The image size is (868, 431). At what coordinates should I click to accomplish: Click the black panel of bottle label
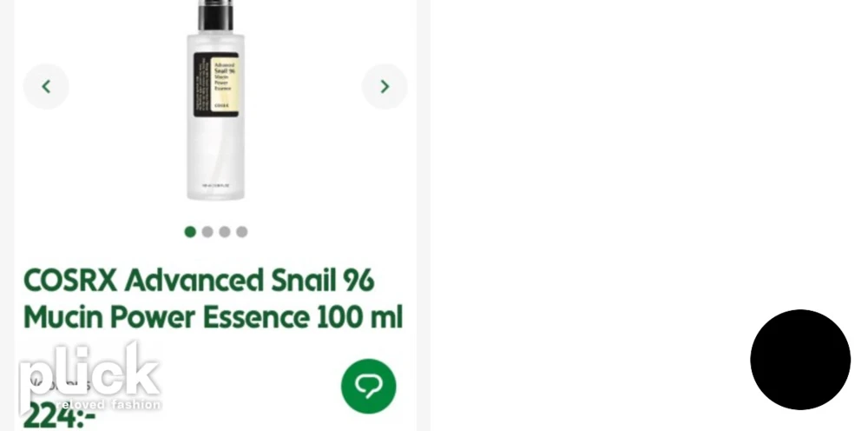pos(202,84)
